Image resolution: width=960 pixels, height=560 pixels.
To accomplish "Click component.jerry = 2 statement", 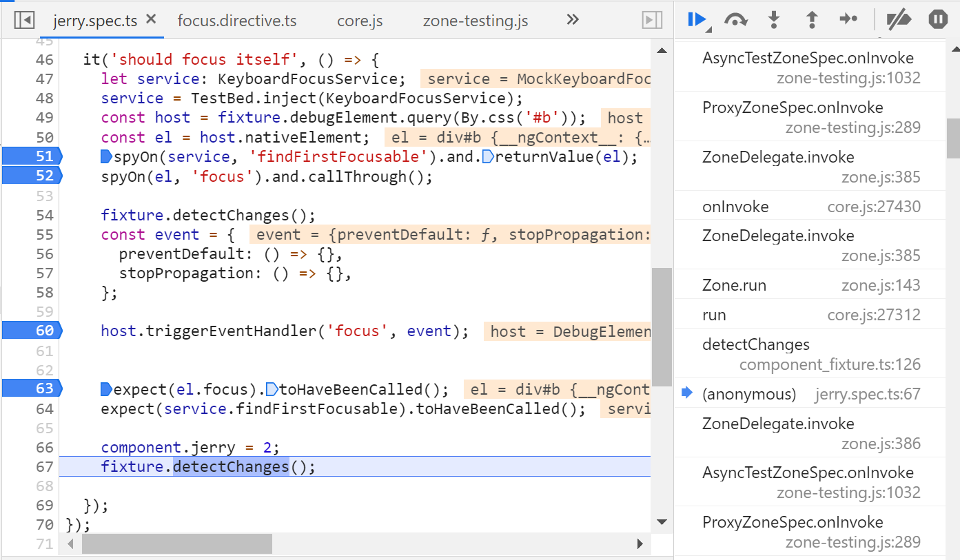I will [190, 447].
